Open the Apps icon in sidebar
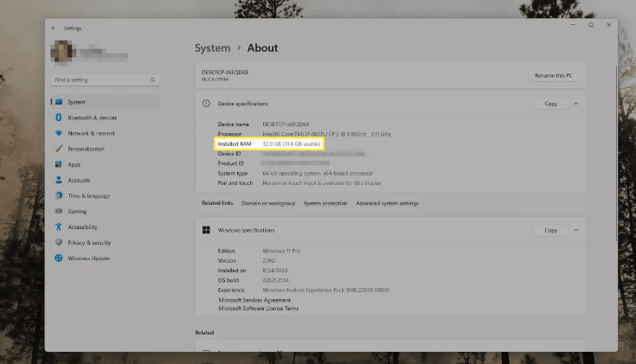The image size is (636, 364). pyautogui.click(x=59, y=164)
